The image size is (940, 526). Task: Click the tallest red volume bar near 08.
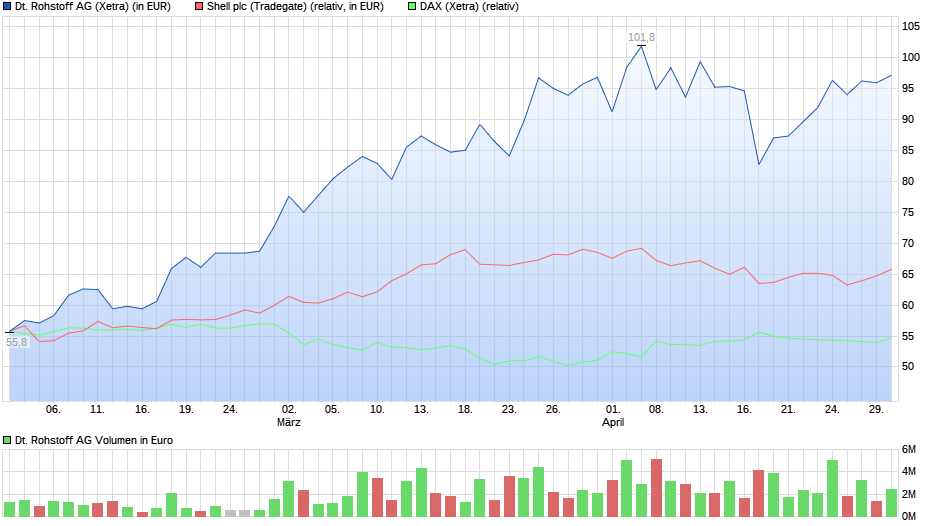tap(656, 488)
